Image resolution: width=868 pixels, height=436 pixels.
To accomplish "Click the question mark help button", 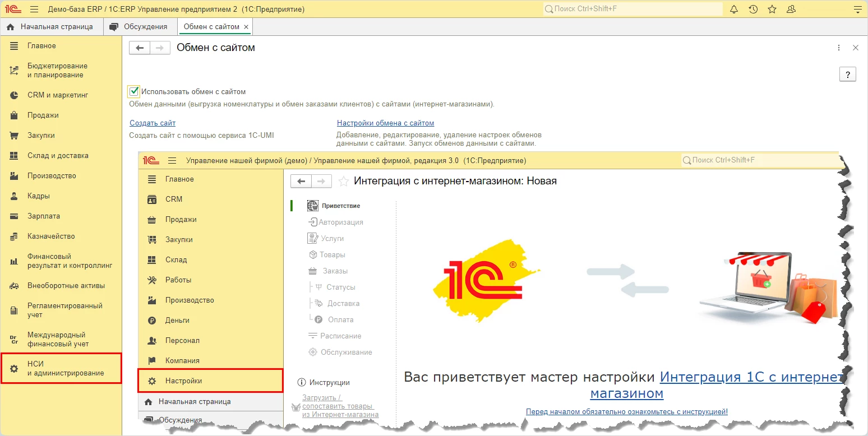I will coord(848,75).
